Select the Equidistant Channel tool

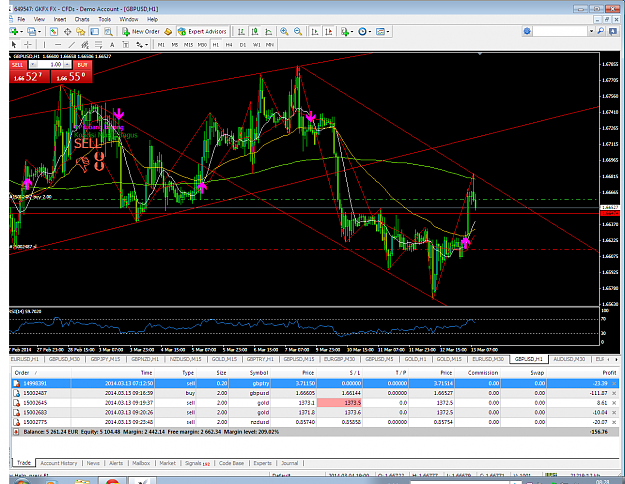tap(85, 45)
